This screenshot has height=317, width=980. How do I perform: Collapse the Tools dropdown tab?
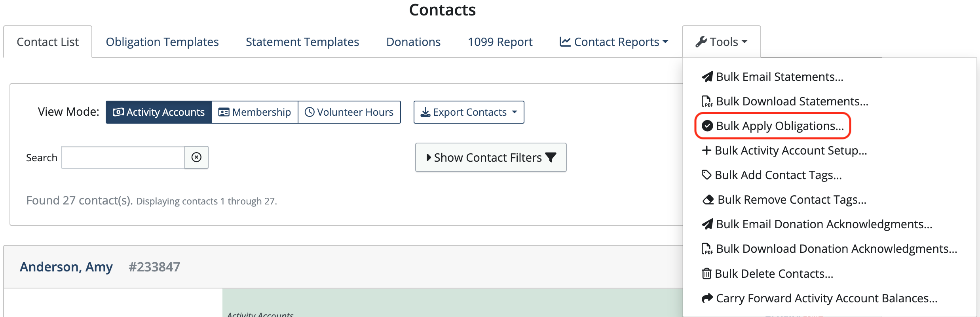click(x=722, y=42)
